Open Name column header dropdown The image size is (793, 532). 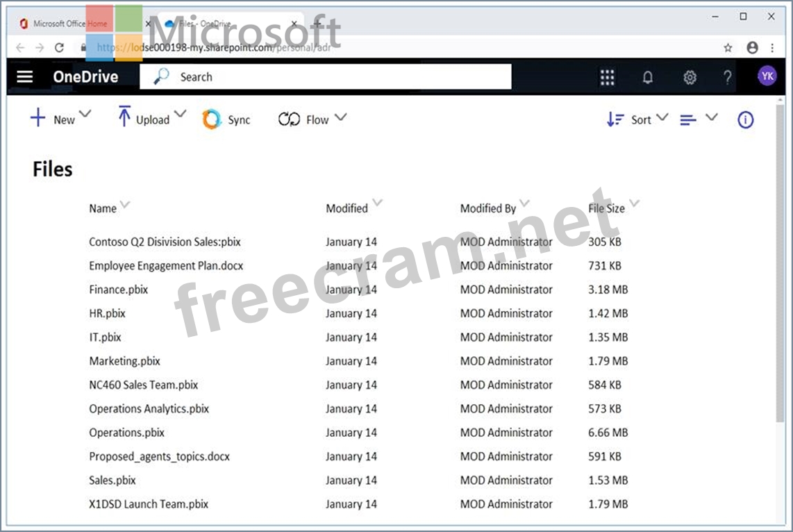[x=125, y=204]
